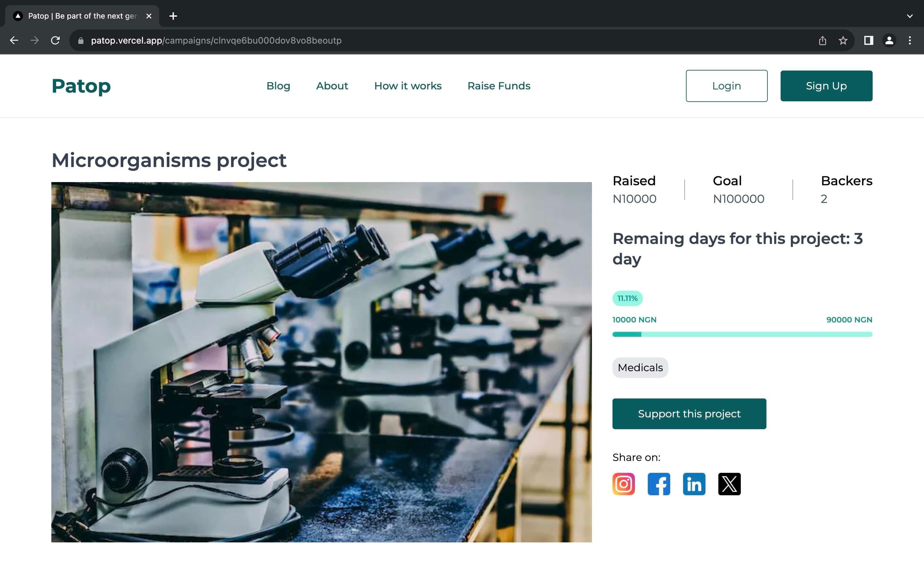Open the Blog nav link

coord(278,86)
